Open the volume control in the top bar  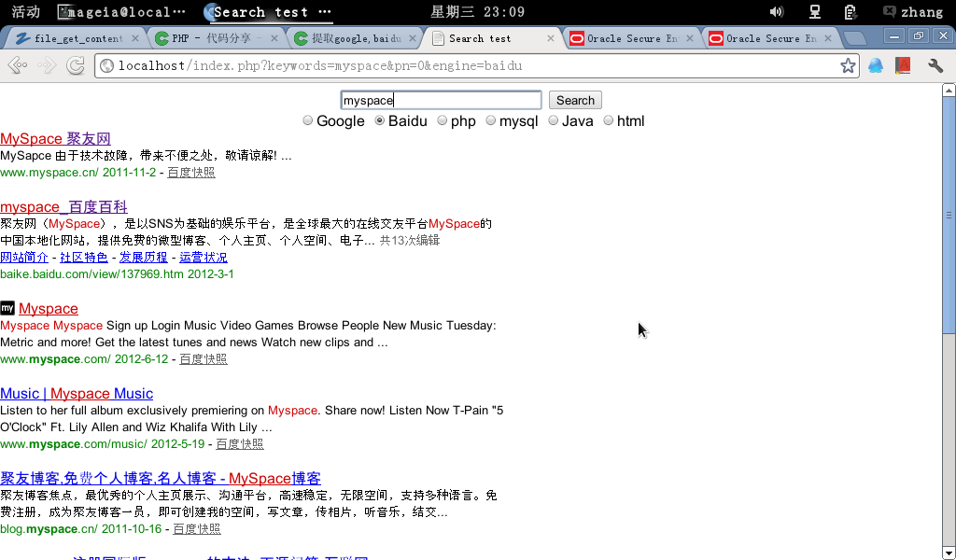coord(776,12)
